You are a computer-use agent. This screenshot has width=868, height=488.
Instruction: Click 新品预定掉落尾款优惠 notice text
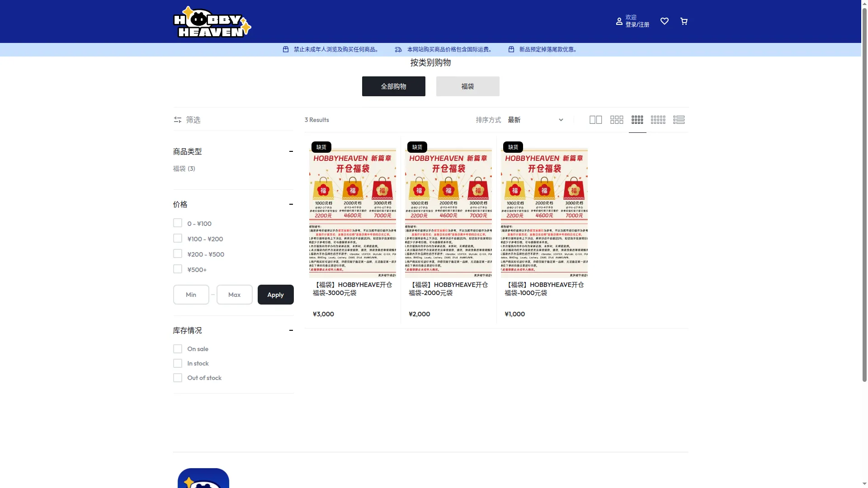click(x=548, y=49)
